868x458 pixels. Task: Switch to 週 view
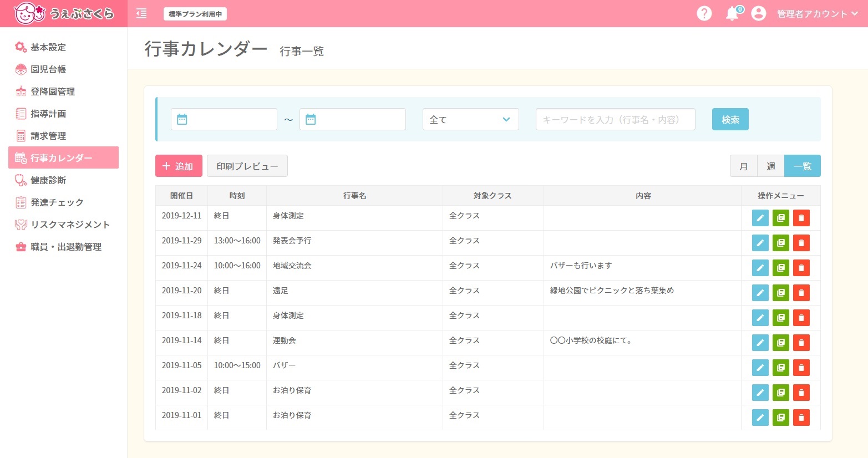click(x=771, y=166)
